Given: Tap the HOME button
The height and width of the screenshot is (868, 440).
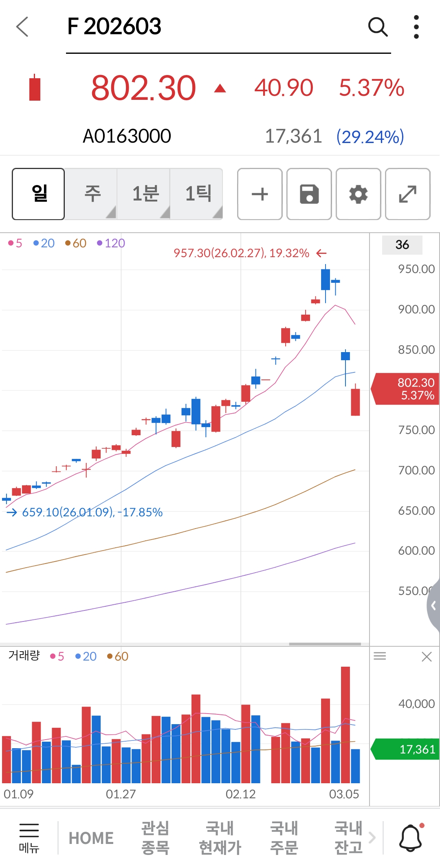Looking at the screenshot, I should point(91,838).
